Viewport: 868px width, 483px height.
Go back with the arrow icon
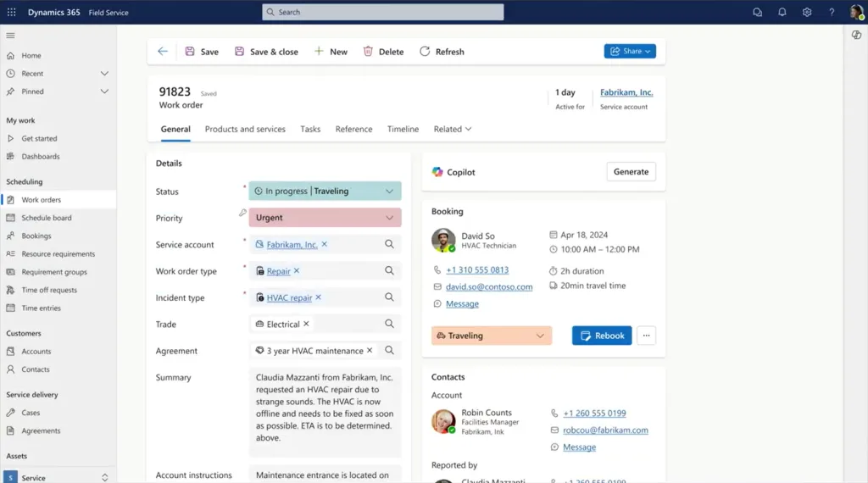162,52
